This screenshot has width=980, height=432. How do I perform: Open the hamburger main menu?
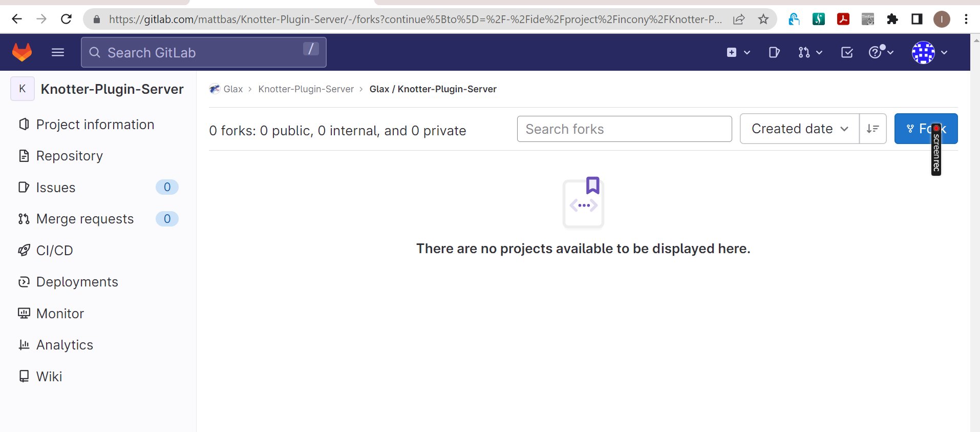tap(58, 52)
